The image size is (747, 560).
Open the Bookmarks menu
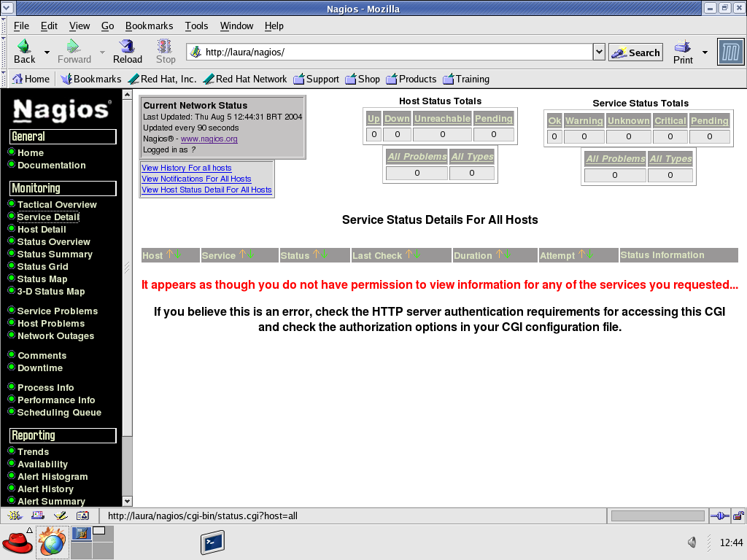149,26
